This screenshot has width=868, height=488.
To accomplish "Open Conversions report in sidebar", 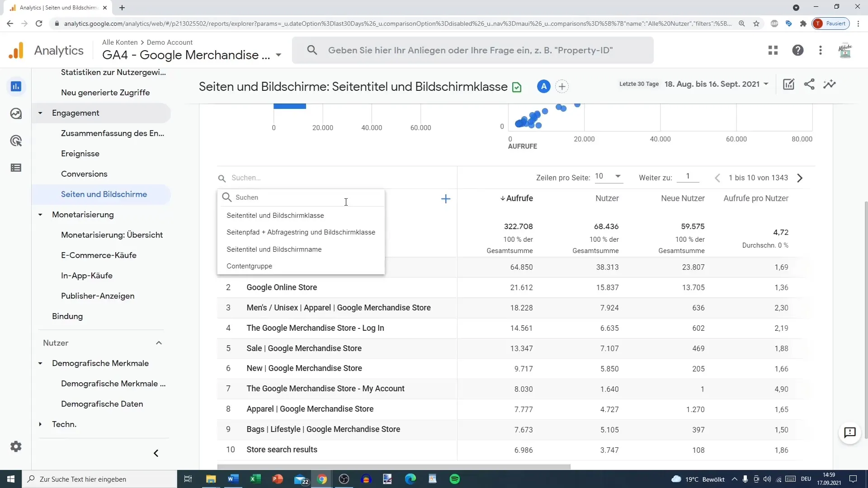I will tap(84, 174).
